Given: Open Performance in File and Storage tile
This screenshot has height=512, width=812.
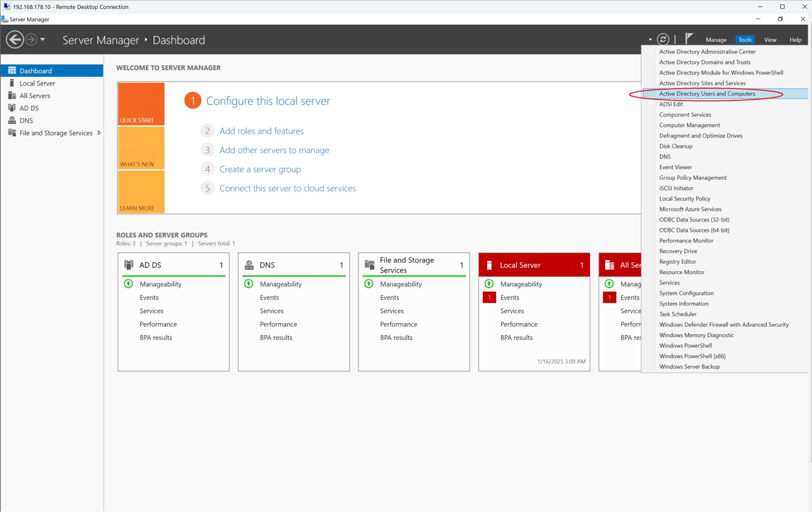Looking at the screenshot, I should point(398,324).
